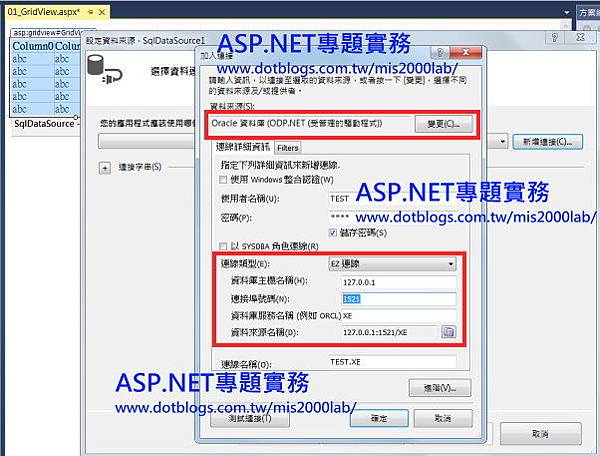The image size is (600, 456).
Task: Open the help button of the SqlDataSource1 dialog
Action: [554, 37]
